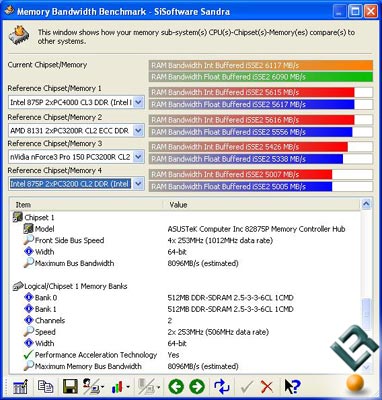Image resolution: width=382 pixels, height=400 pixels.
Task: Click the Sandra title bar application icon
Action: pos(9,11)
